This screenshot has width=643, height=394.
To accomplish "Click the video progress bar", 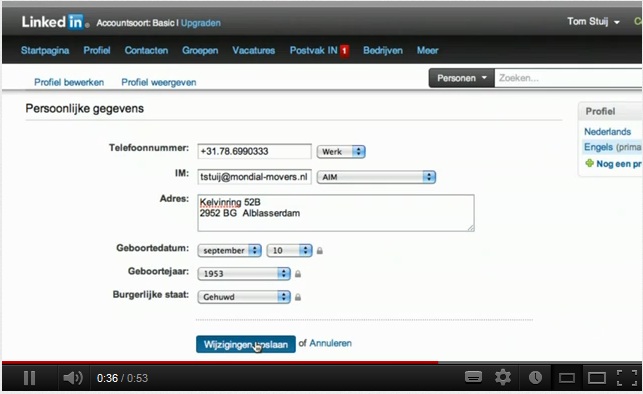I will 322,362.
